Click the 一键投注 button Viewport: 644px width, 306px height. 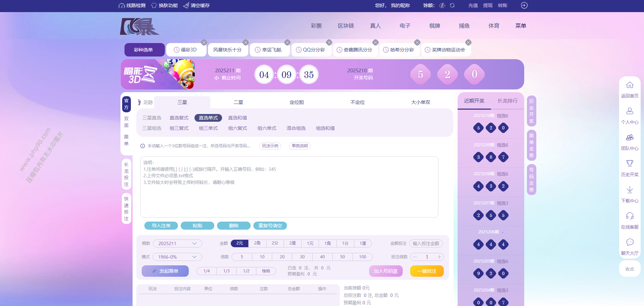pos(427,271)
